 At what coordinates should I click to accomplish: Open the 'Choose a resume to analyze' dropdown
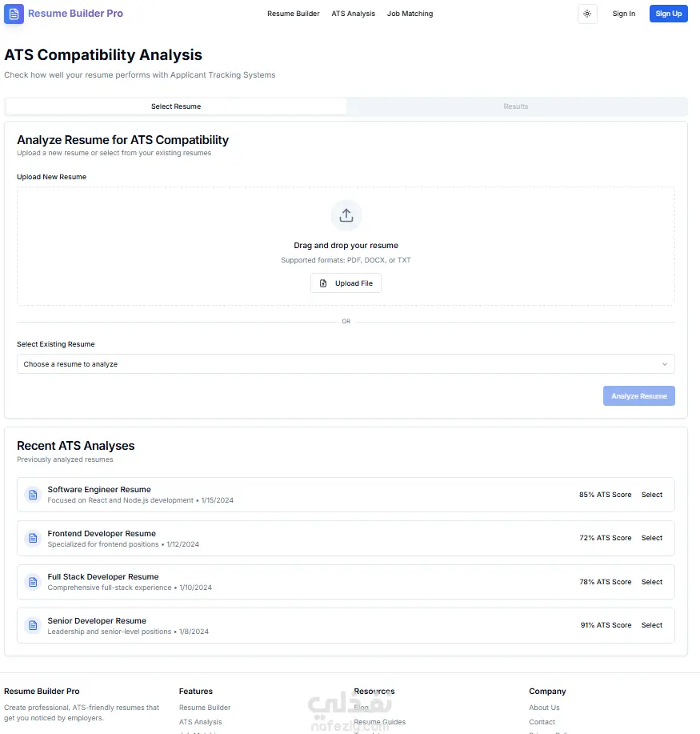click(346, 364)
